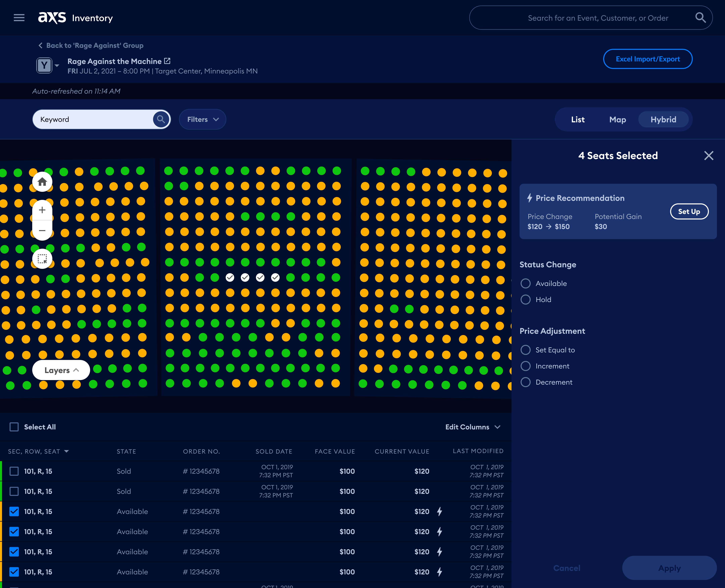Open the hamburger navigation menu
This screenshot has height=588, width=725.
[19, 18]
